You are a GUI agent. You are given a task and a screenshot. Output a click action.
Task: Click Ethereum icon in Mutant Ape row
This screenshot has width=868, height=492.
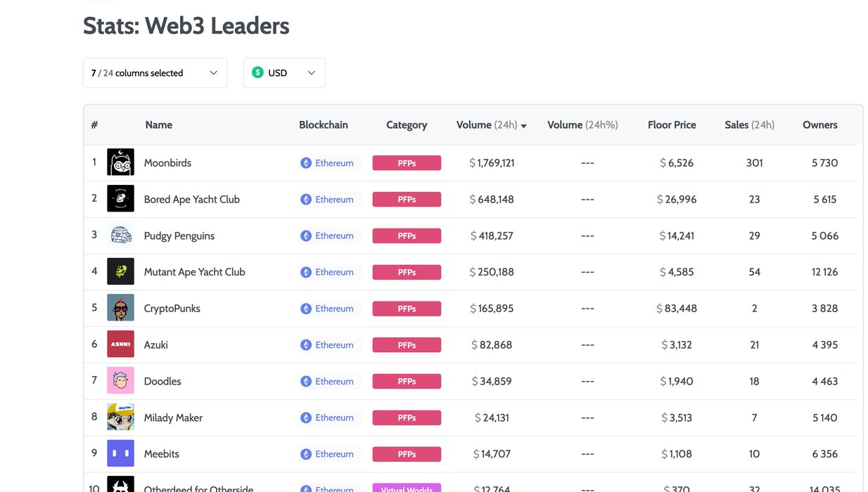pyautogui.click(x=306, y=272)
